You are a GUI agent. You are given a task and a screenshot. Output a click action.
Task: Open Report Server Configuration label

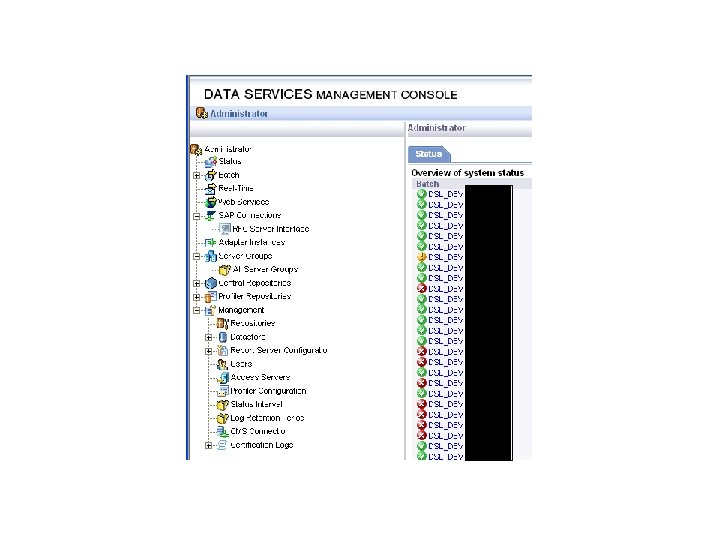[279, 350]
